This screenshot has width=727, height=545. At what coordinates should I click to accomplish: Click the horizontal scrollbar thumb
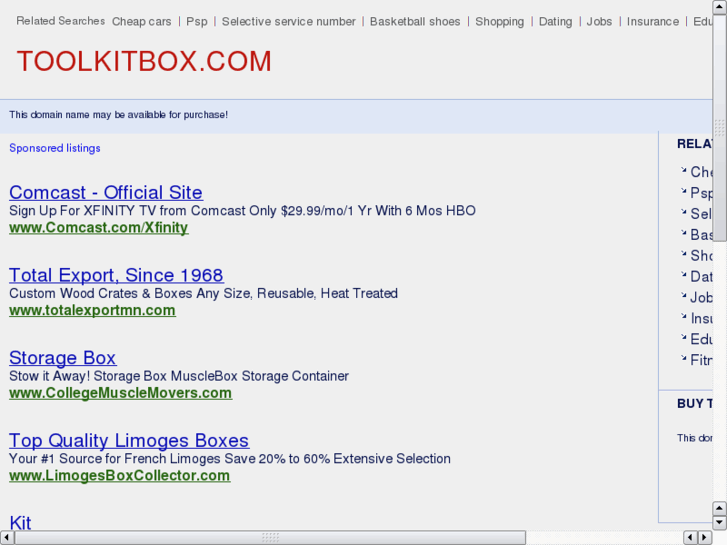coord(270,537)
